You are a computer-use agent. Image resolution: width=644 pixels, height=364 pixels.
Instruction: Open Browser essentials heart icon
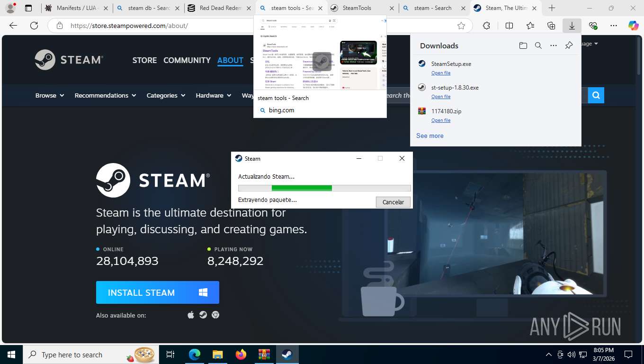point(593,26)
